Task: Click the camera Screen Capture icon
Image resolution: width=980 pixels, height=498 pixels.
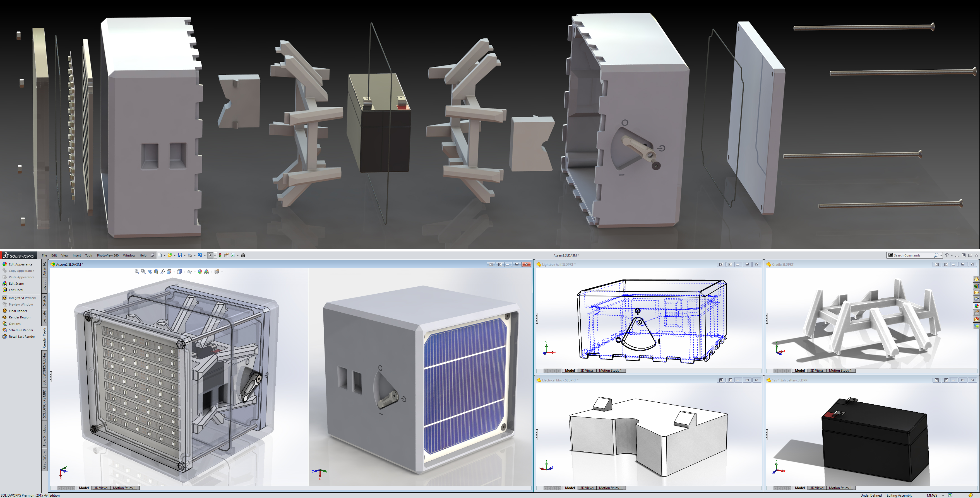Action: (243, 255)
